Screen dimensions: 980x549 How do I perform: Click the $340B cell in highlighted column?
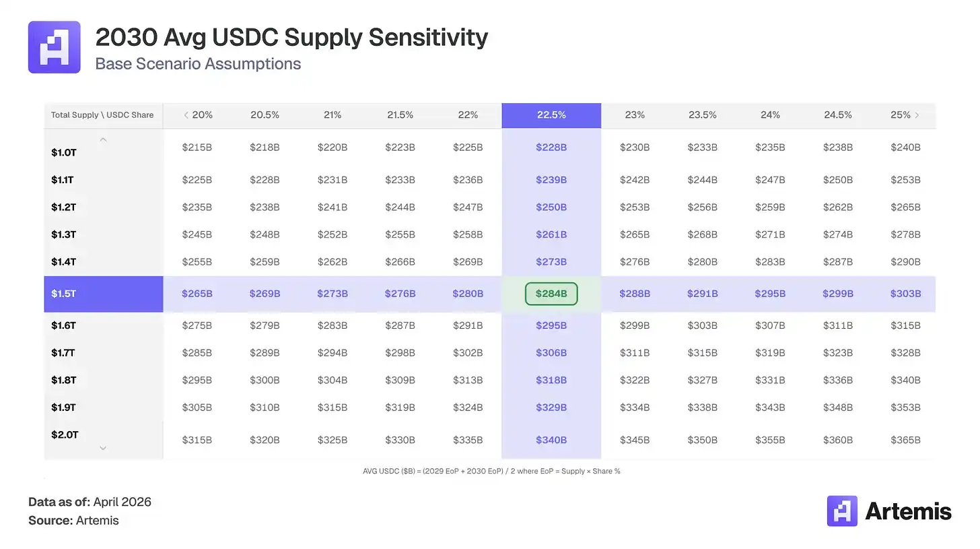551,440
